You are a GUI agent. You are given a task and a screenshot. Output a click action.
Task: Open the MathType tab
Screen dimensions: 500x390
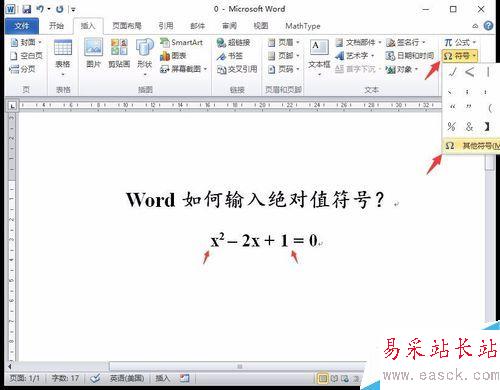pyautogui.click(x=303, y=26)
